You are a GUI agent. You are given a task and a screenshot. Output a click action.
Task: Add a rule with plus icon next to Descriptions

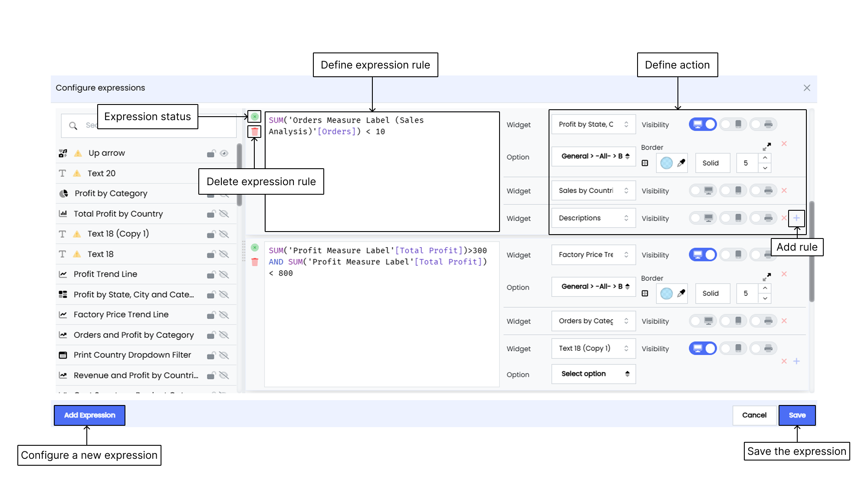(x=796, y=218)
